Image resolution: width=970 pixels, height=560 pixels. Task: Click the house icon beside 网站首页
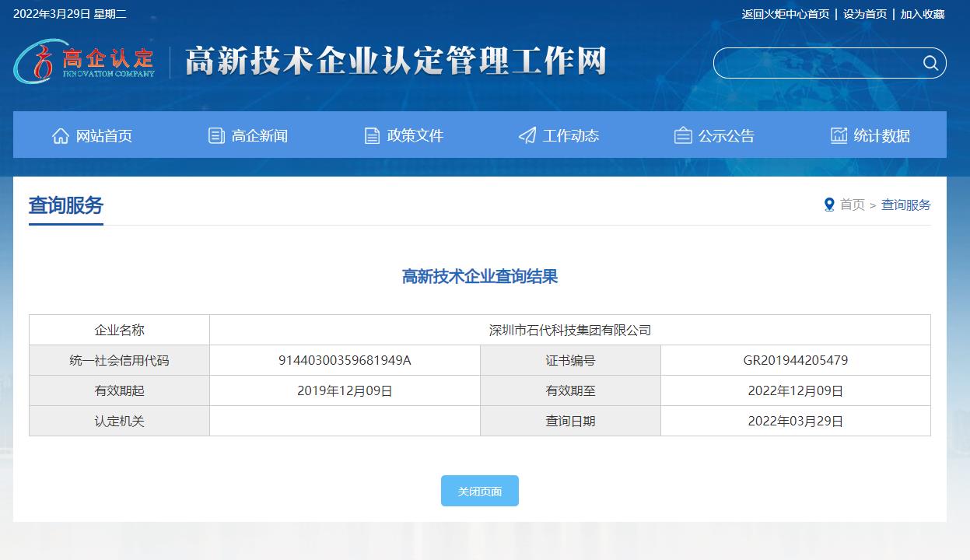pos(61,135)
